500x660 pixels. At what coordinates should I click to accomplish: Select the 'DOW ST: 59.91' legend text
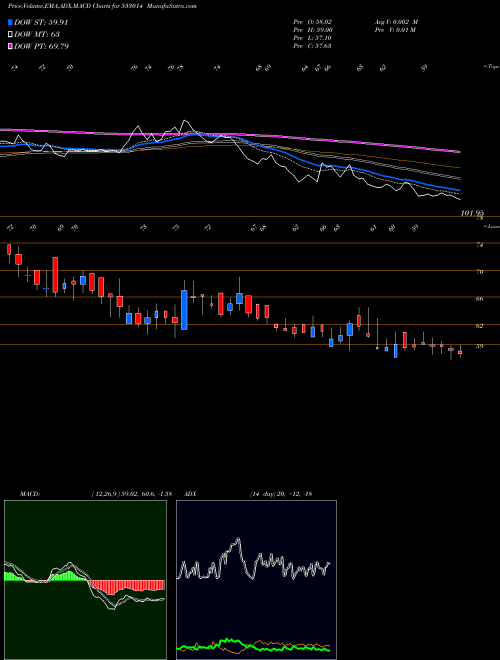41,22
